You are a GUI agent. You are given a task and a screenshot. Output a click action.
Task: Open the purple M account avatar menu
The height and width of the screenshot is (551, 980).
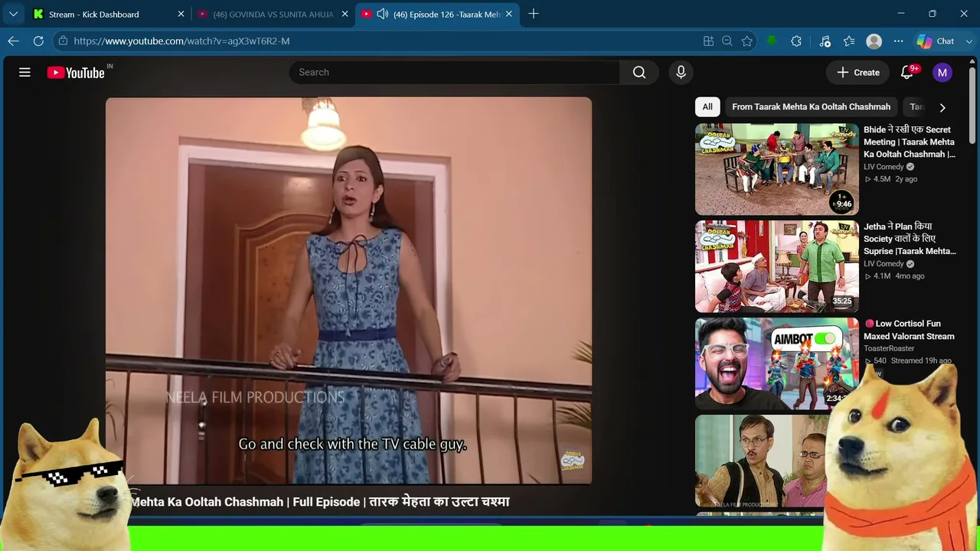(942, 73)
